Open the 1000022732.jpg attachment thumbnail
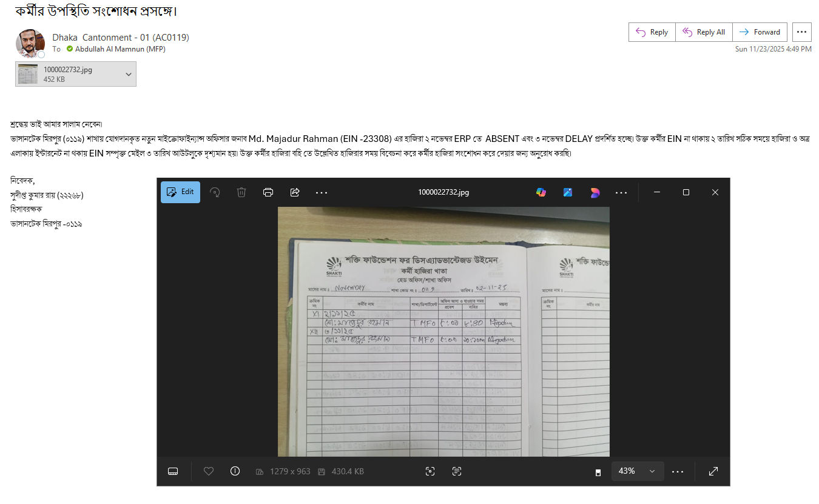Screen dimensions: 819x504 28,74
